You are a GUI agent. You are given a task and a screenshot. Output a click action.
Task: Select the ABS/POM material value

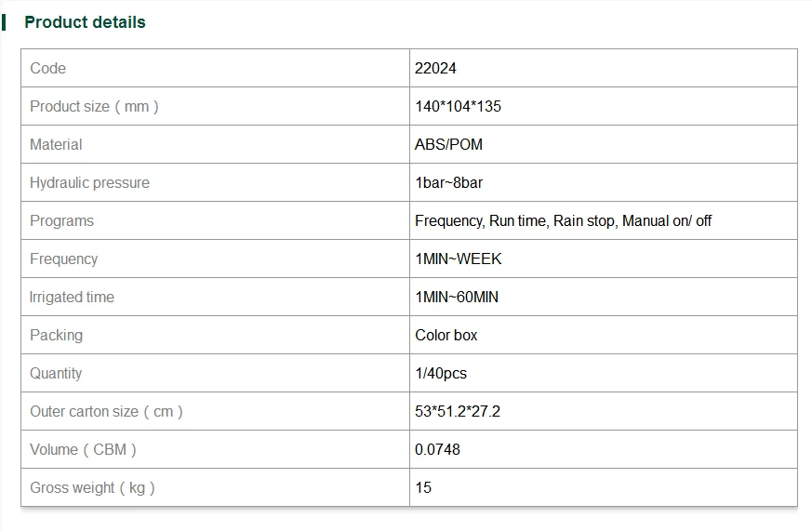point(448,144)
